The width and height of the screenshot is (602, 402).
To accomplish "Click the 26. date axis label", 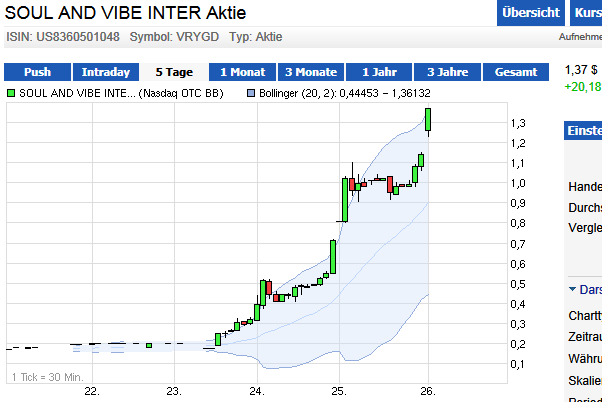I will click(x=428, y=391).
